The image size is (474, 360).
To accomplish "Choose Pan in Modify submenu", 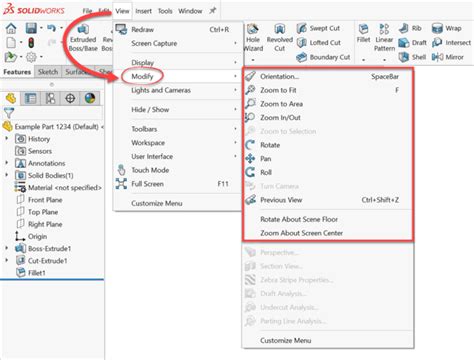I will (328, 159).
